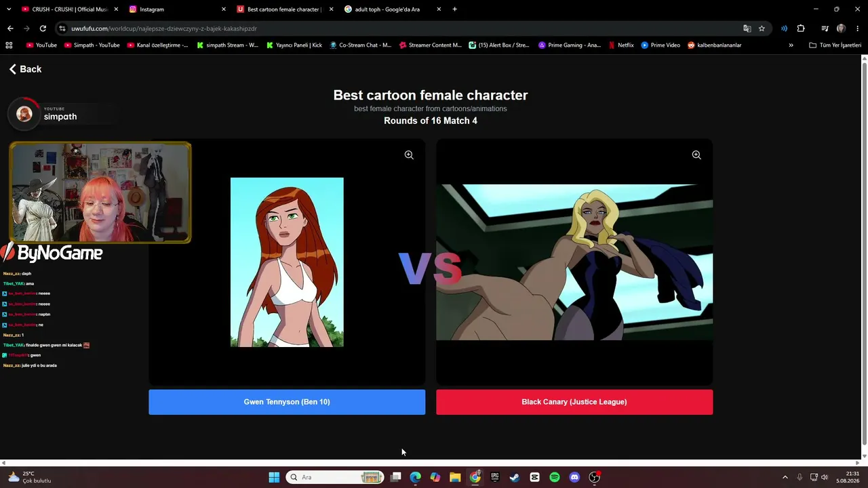Open the Simpath - YouTube bookmark
This screenshot has height=488, width=868.
(92, 45)
